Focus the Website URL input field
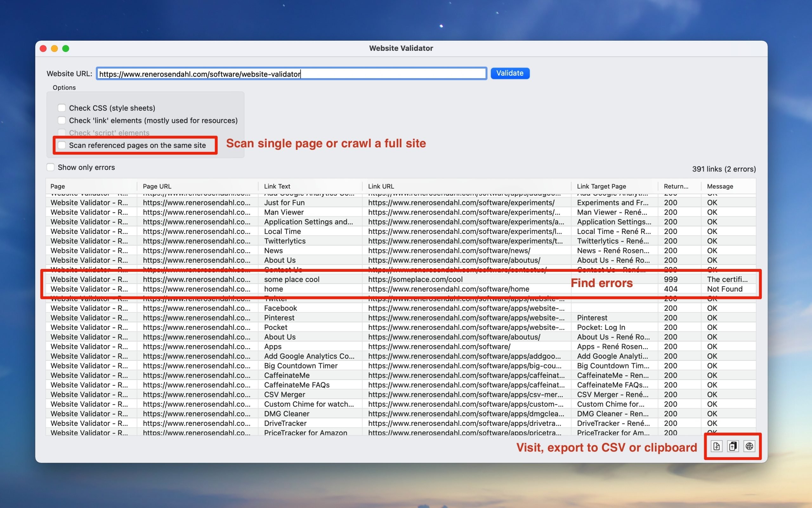This screenshot has height=508, width=812. (291, 74)
